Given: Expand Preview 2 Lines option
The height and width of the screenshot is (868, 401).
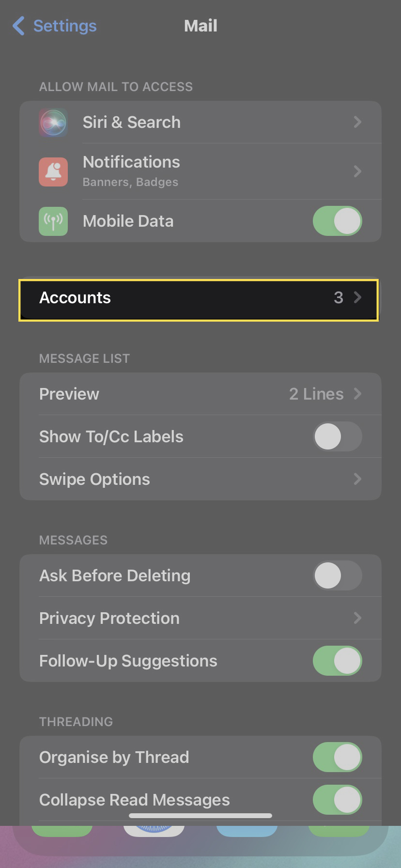Looking at the screenshot, I should (x=324, y=394).
